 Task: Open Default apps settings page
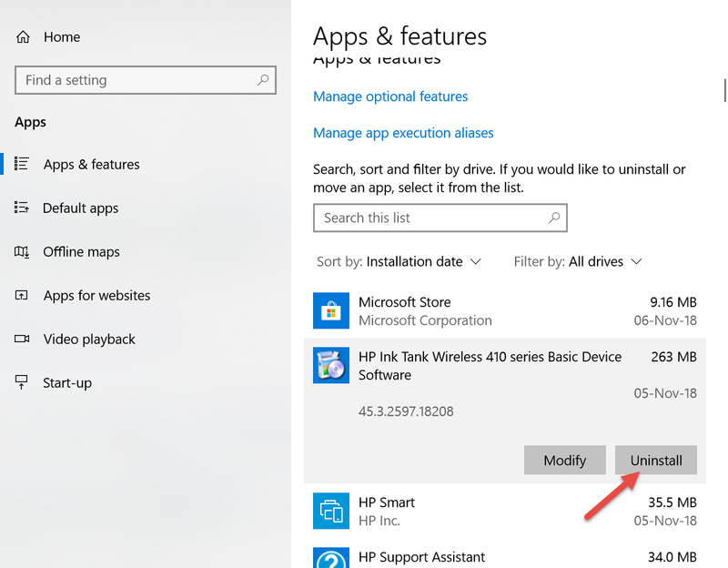(80, 208)
